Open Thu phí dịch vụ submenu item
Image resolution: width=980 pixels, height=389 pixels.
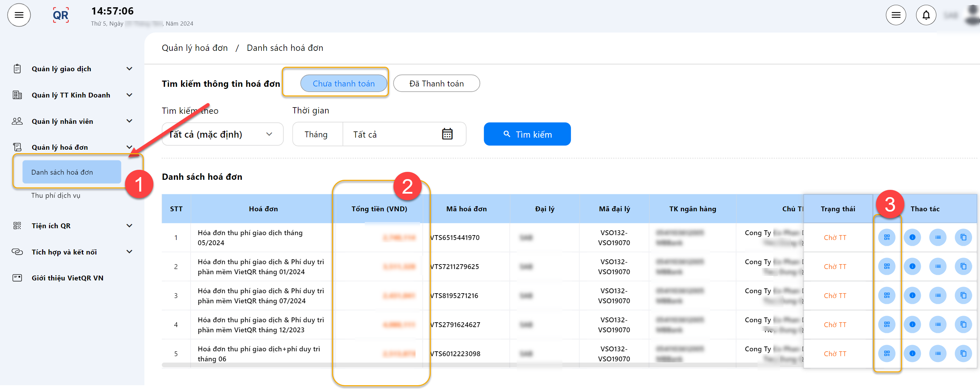(56, 195)
